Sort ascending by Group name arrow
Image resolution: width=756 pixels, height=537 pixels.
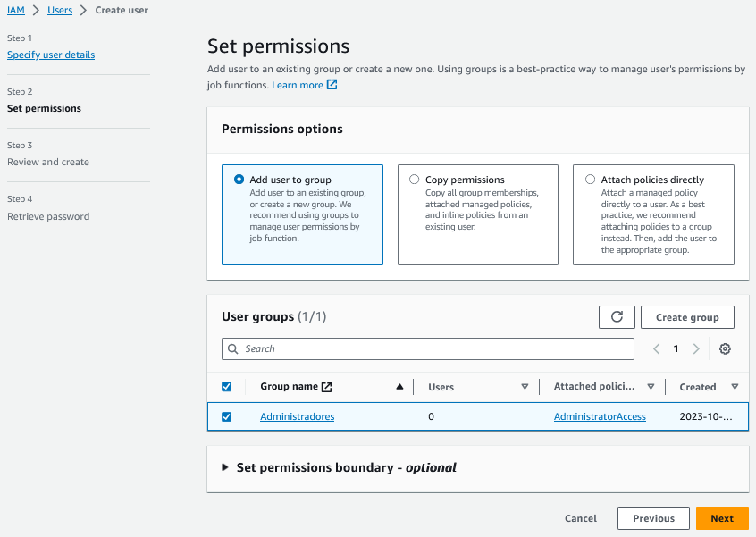(399, 387)
